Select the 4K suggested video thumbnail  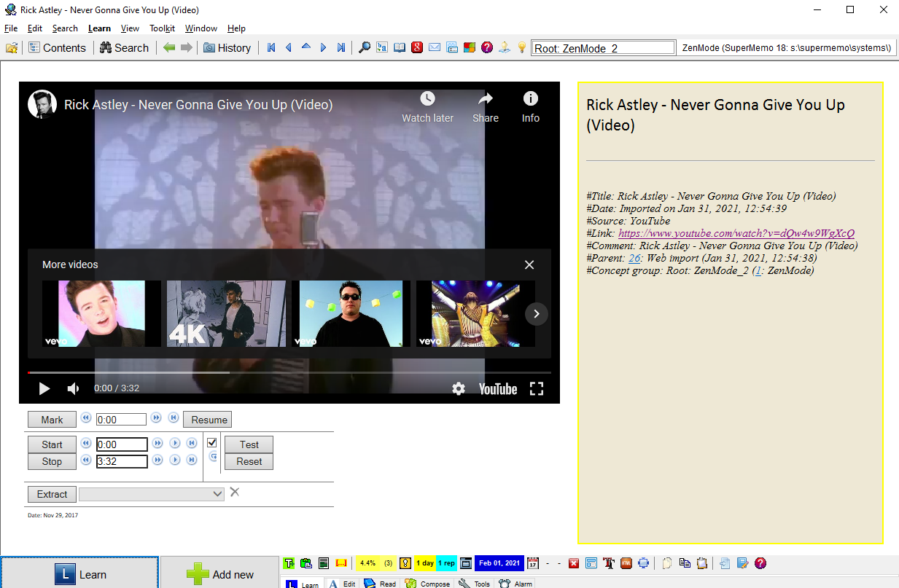[226, 314]
